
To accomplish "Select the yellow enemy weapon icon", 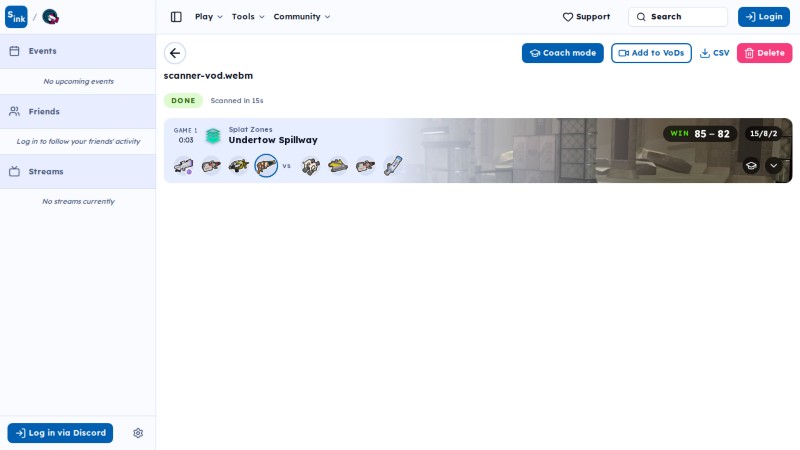I will pyautogui.click(x=338, y=166).
